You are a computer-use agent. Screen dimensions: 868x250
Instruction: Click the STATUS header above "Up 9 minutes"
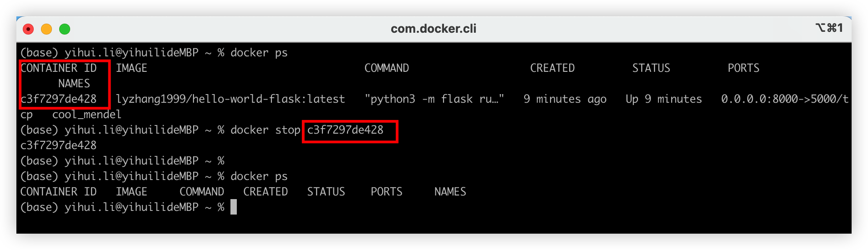(x=651, y=68)
